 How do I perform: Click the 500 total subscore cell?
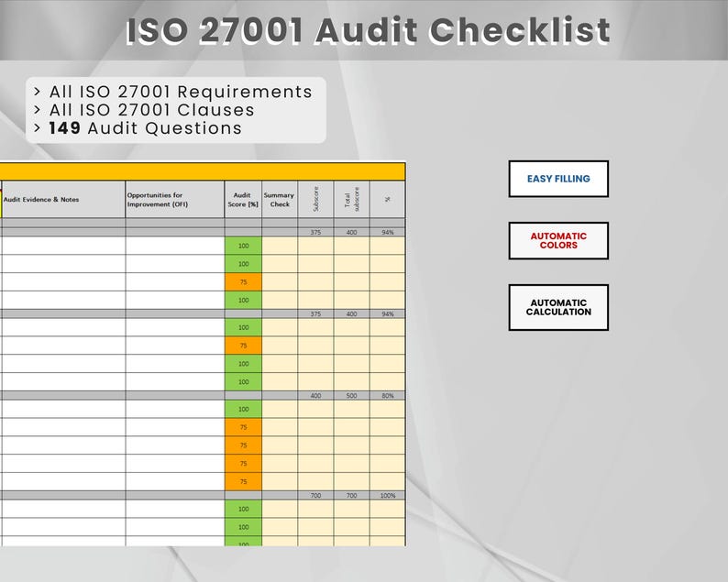[352, 396]
